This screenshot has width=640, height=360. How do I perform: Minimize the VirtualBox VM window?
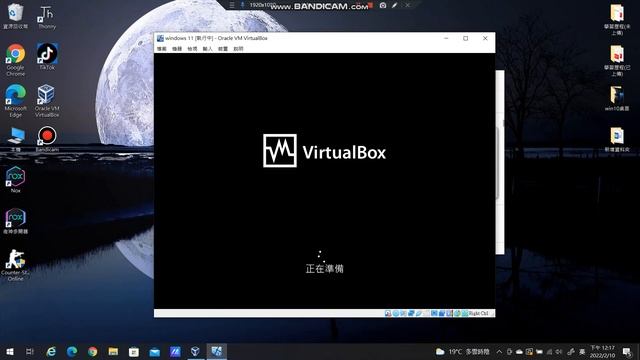tap(446, 38)
